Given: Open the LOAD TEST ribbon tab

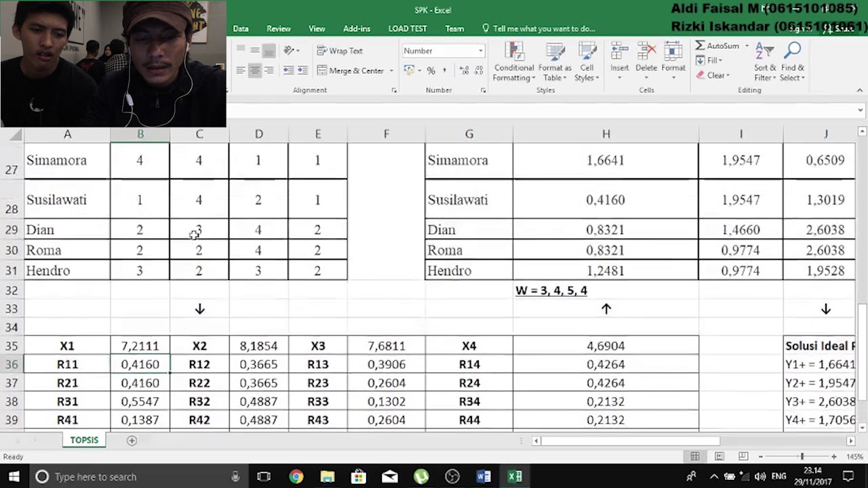Looking at the screenshot, I should coord(408,28).
